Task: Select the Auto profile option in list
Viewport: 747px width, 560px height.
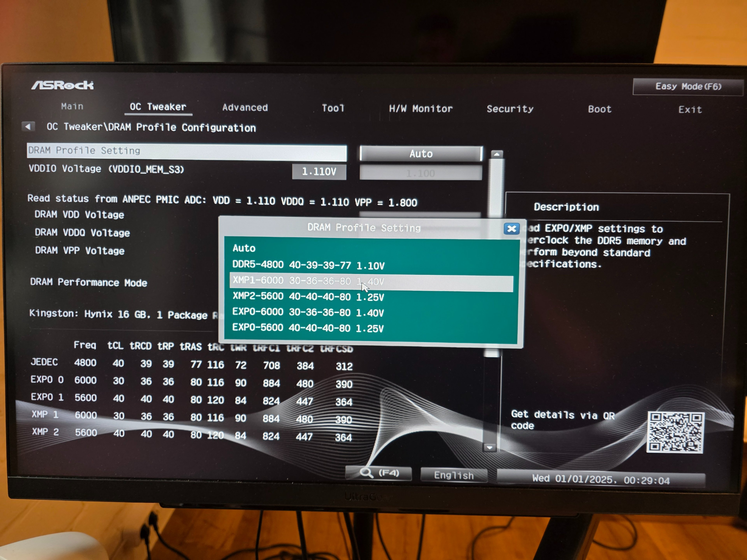Action: tap(244, 248)
